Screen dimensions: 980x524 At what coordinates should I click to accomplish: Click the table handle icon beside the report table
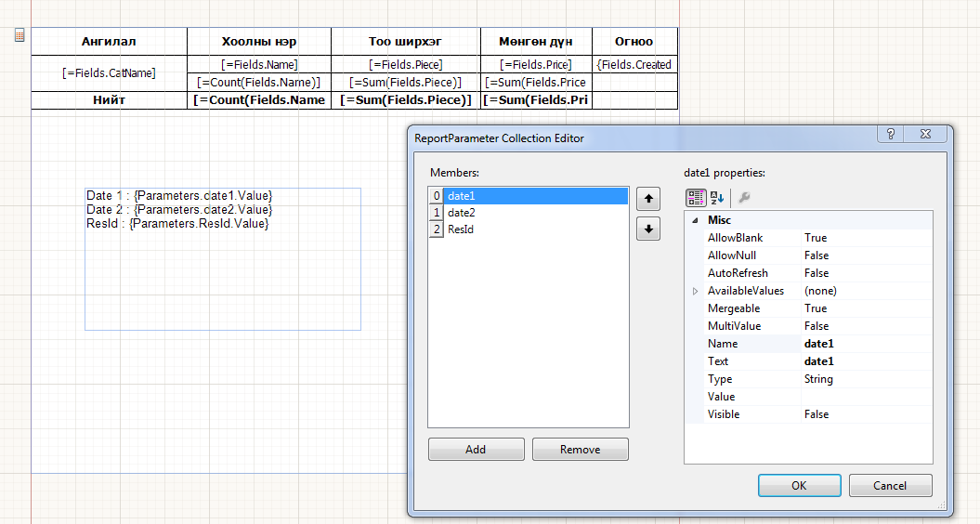[20, 35]
